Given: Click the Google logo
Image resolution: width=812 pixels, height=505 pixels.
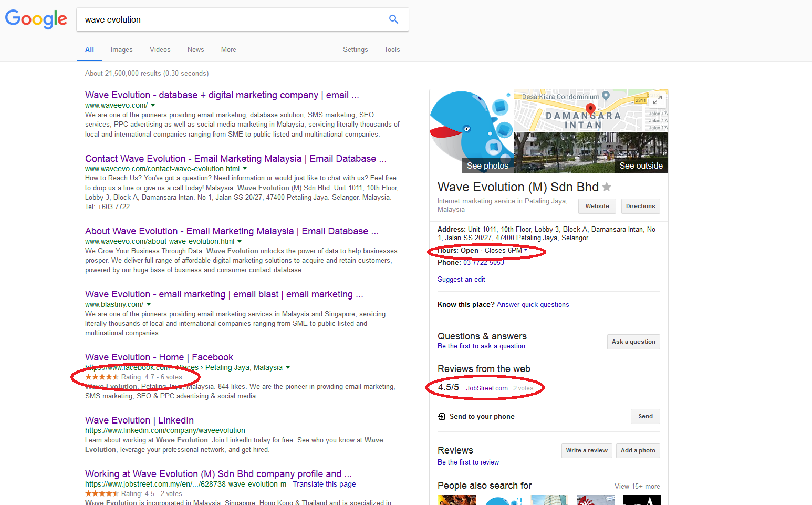Looking at the screenshot, I should tap(36, 19).
